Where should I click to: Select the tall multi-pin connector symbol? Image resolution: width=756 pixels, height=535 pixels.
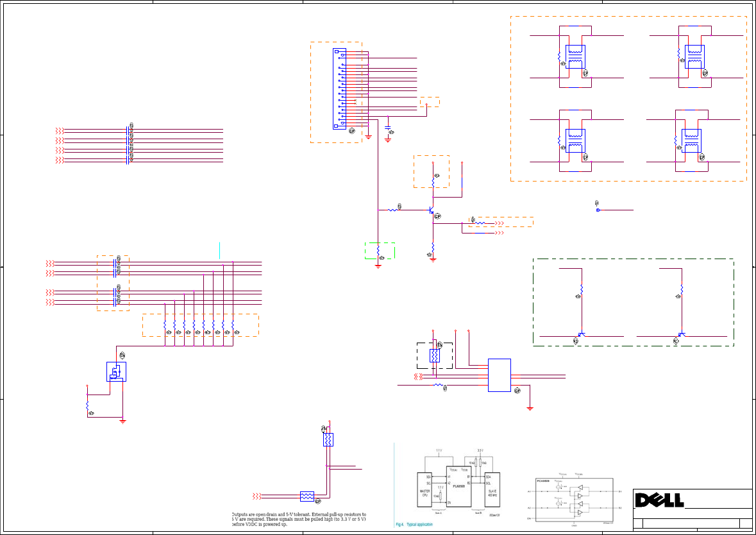[339, 89]
